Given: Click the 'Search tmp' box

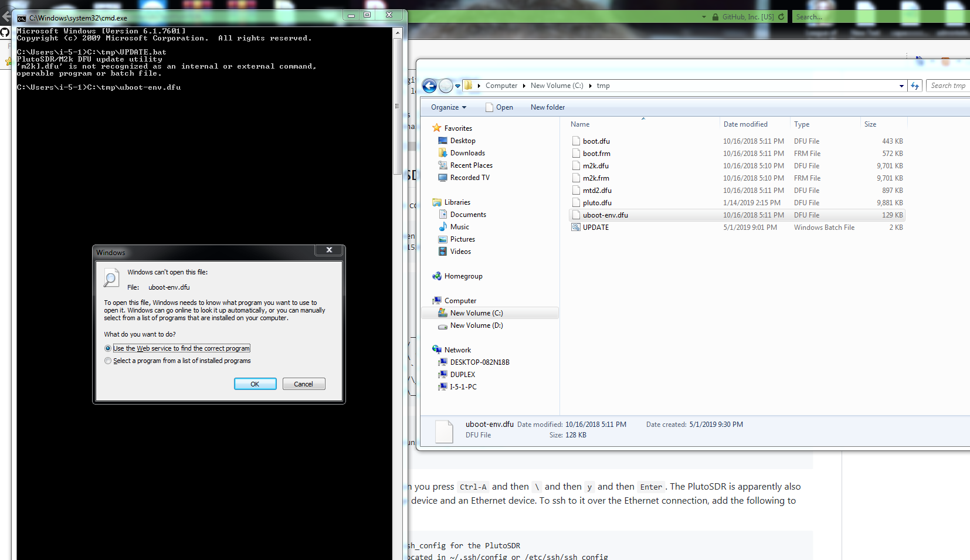Looking at the screenshot, I should 948,86.
